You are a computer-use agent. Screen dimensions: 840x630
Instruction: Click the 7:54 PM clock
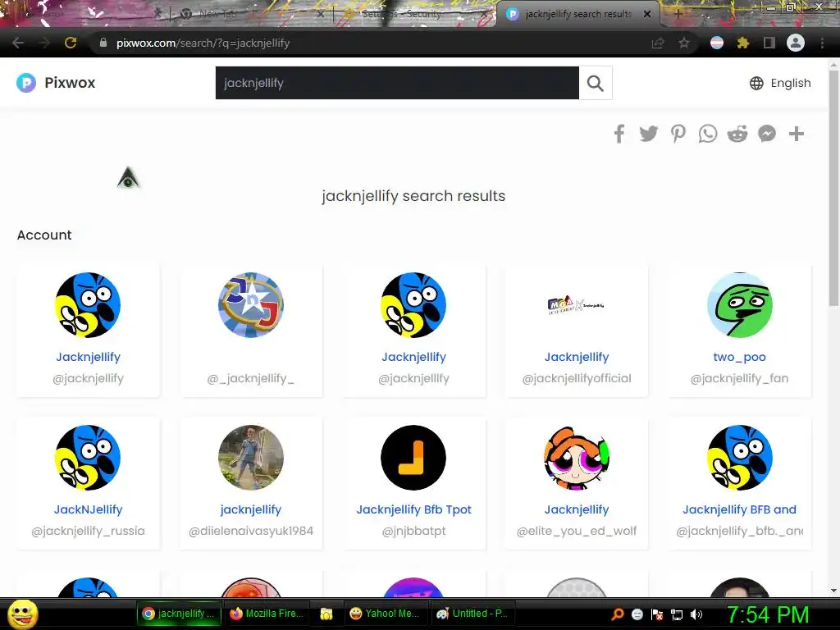tap(767, 614)
